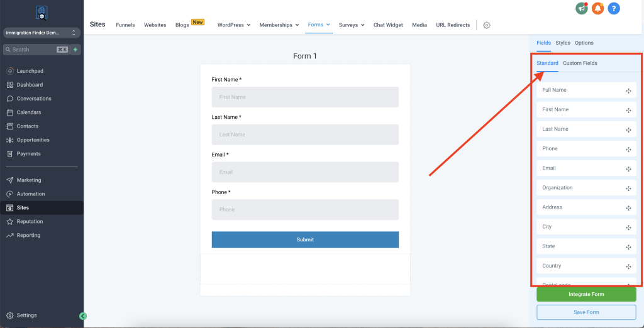Click the green Integrate Form button
The width and height of the screenshot is (644, 328).
click(x=586, y=294)
